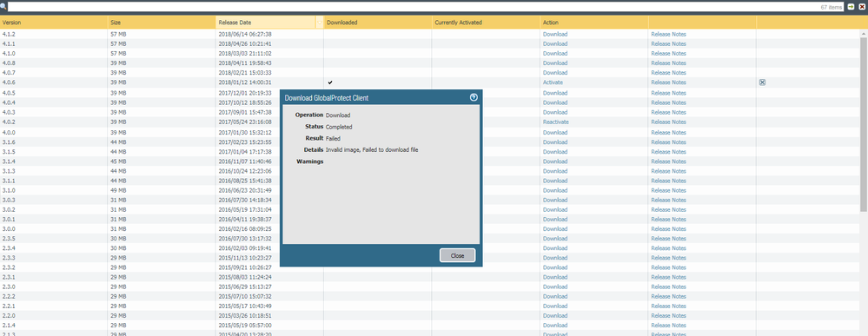
Task: Click the Result 'Failed' value
Action: coord(334,138)
